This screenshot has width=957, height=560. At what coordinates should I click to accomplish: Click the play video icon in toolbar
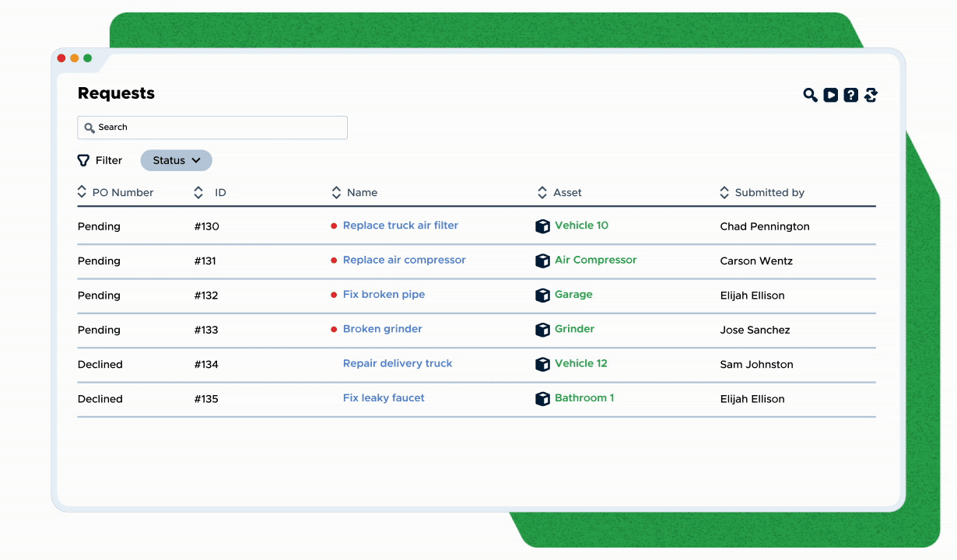tap(831, 95)
